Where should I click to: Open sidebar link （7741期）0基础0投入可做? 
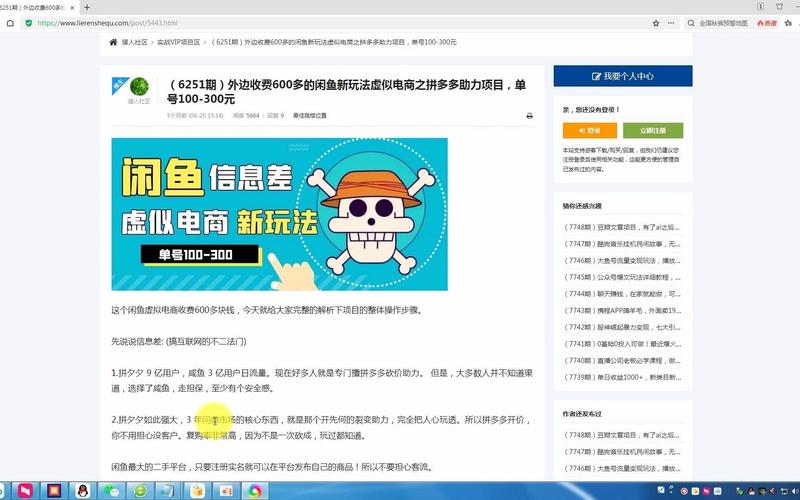621,344
